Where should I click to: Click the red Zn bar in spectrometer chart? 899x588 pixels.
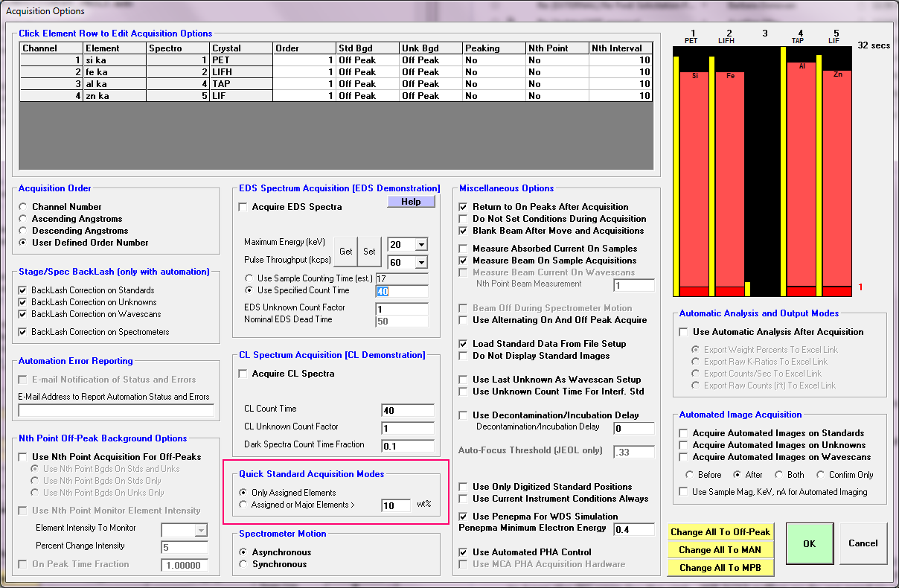836,179
